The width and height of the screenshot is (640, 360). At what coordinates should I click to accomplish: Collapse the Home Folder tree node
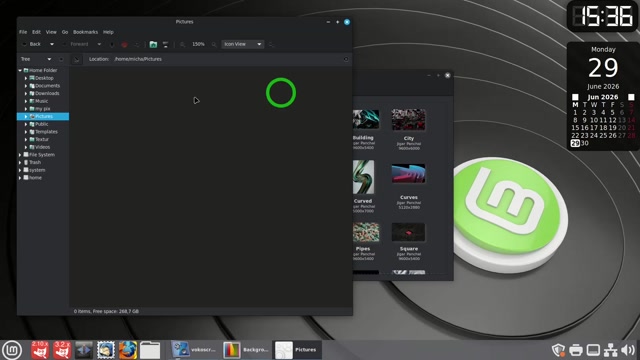click(20, 71)
